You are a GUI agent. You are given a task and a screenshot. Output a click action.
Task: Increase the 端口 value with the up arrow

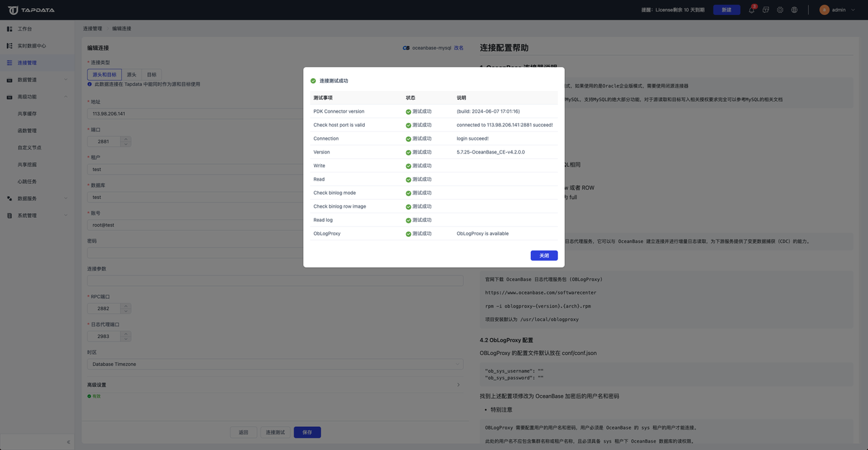tap(125, 139)
